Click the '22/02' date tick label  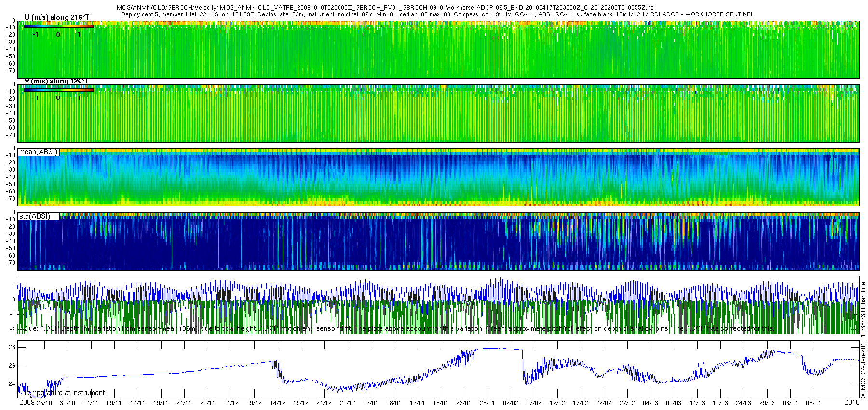click(604, 403)
